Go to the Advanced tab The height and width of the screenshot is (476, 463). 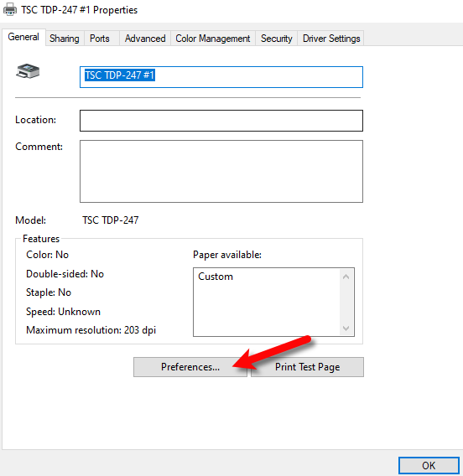145,39
